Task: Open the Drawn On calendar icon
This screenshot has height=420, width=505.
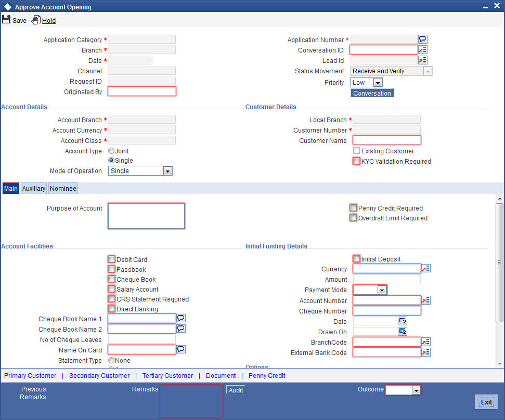Action: coord(403,331)
